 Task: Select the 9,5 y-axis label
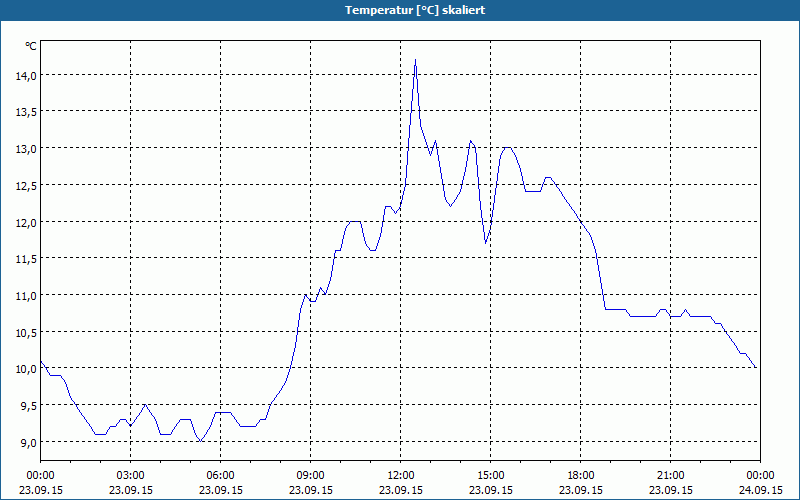click(28, 406)
